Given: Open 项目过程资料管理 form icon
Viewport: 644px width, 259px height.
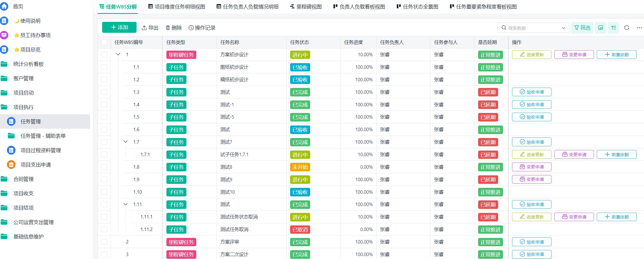Looking at the screenshot, I should pos(11,150).
